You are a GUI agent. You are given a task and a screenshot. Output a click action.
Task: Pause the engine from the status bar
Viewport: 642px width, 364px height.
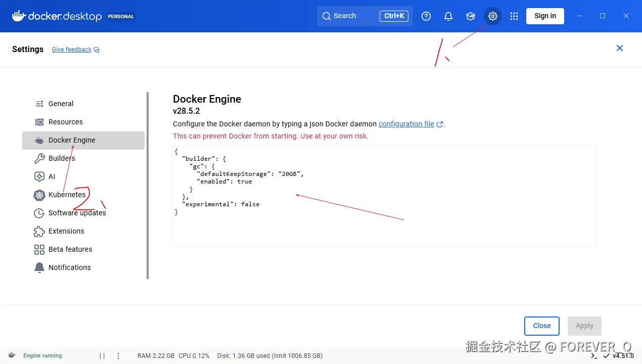point(102,356)
